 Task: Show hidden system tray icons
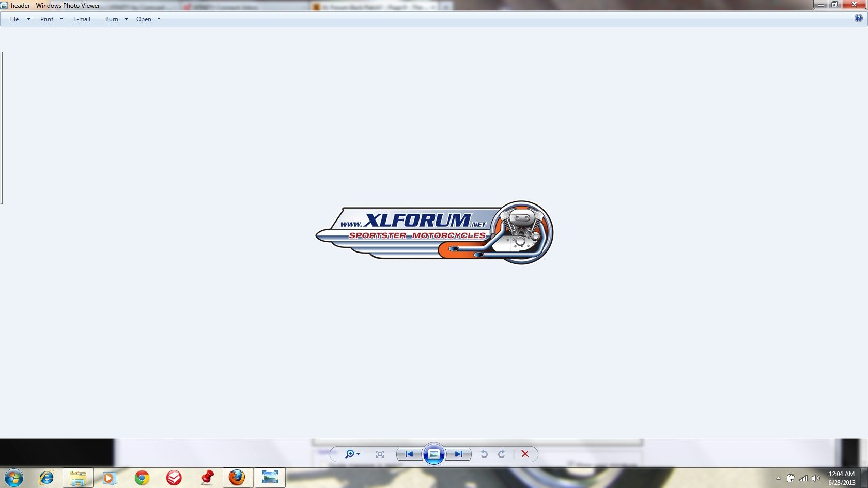pyautogui.click(x=778, y=478)
